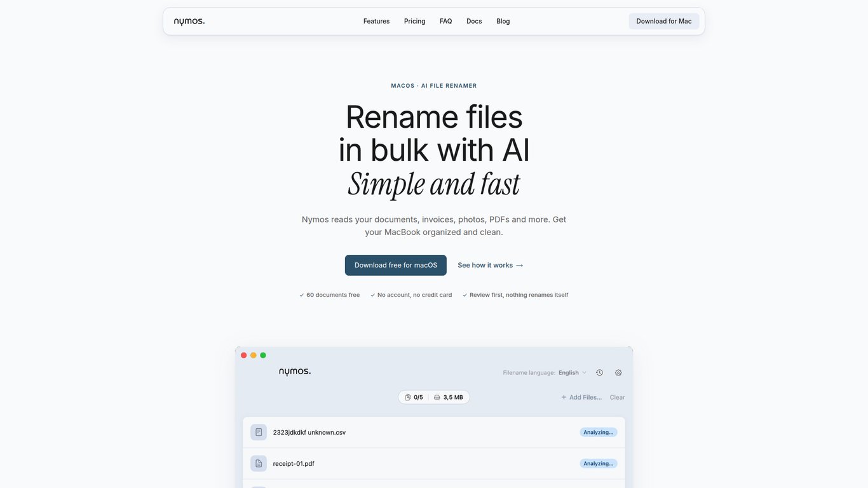Visit the Blog link
This screenshot has height=488, width=868.
[503, 22]
